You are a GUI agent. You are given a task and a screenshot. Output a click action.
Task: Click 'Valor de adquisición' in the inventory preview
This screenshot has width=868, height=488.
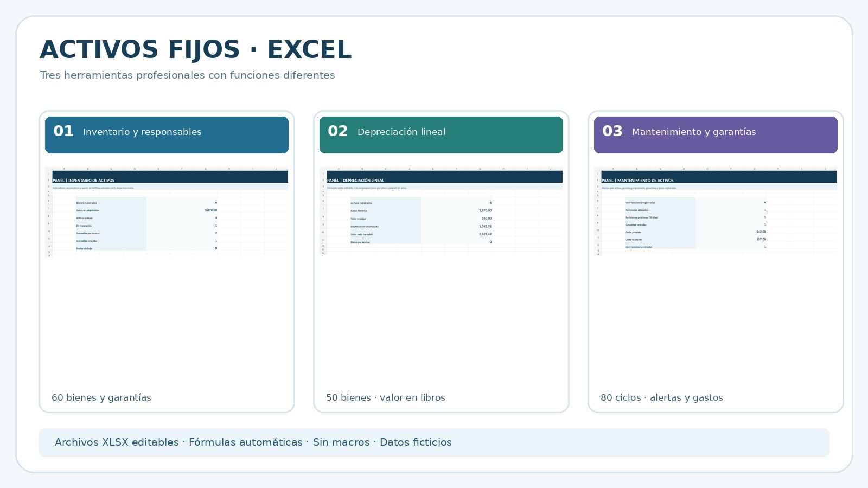point(87,210)
